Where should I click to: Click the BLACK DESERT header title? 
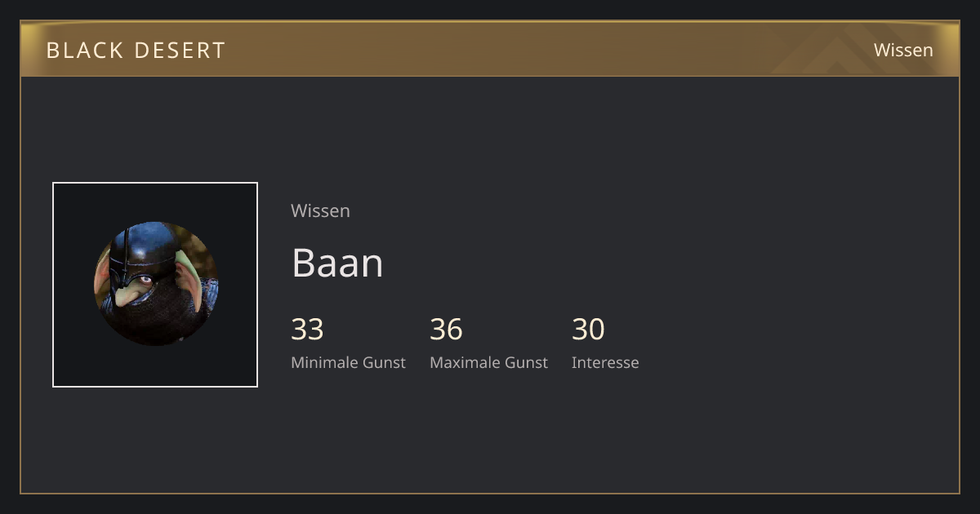[136, 51]
